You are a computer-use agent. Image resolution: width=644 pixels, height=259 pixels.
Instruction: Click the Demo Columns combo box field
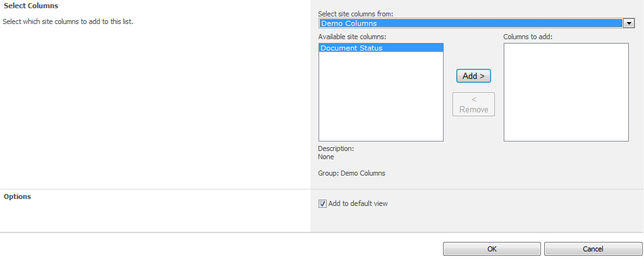pos(471,23)
